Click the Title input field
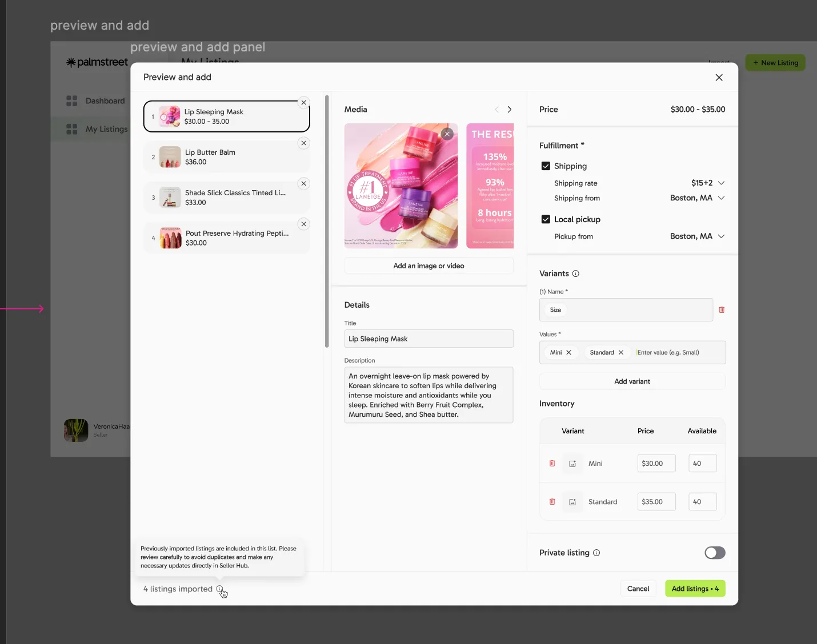 pos(428,339)
